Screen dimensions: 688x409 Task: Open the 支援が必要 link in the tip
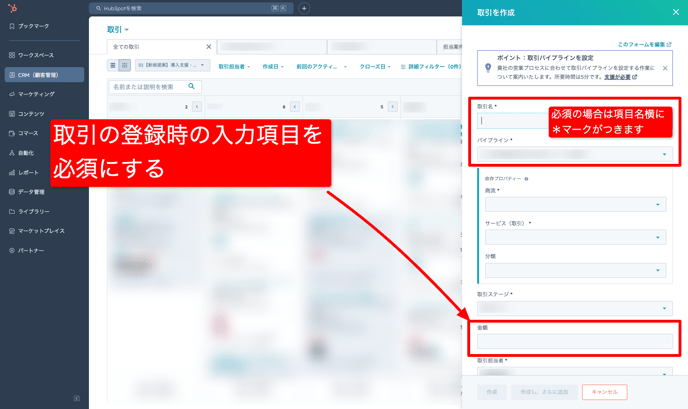620,77
